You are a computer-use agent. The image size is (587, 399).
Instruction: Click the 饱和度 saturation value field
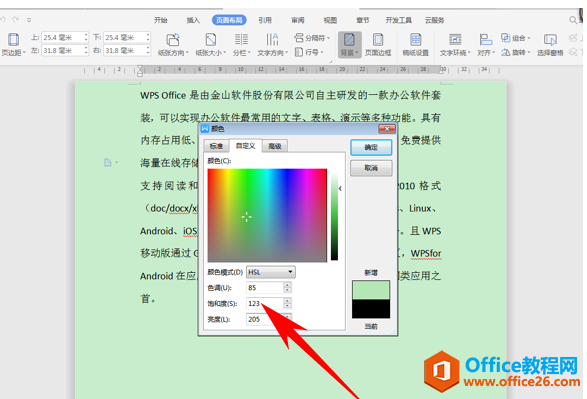click(x=265, y=303)
